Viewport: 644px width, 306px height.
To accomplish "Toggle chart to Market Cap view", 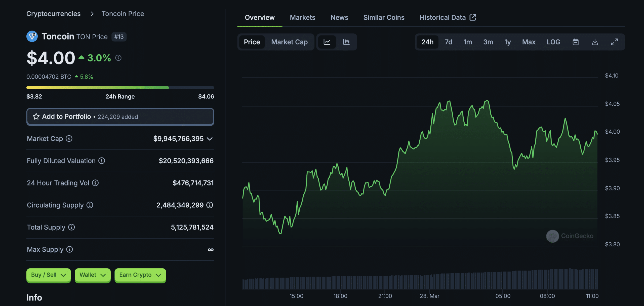I will tap(289, 42).
